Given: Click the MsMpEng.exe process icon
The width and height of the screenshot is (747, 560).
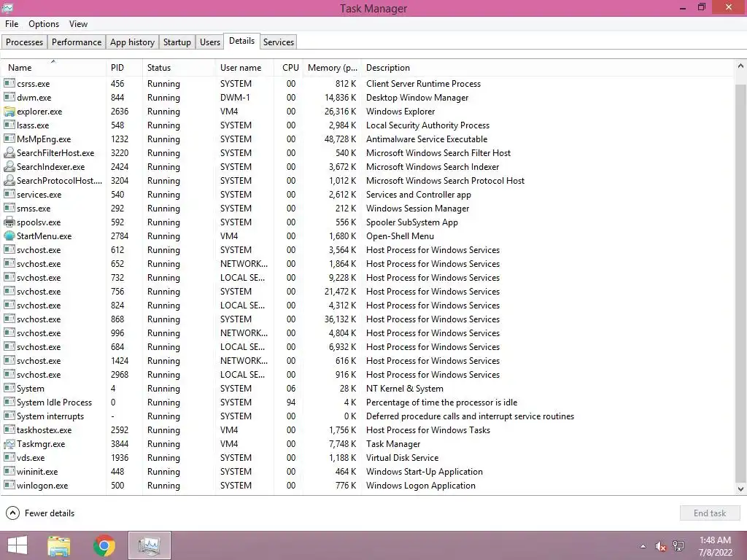Looking at the screenshot, I should point(9,139).
